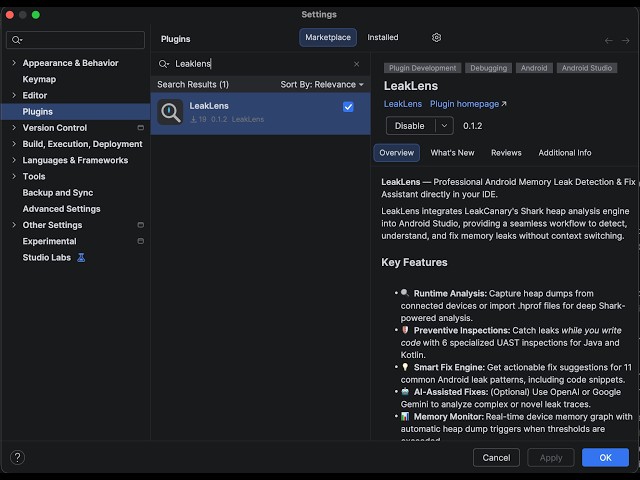Select Experimental settings item
Screen dimensions: 640x480
click(49, 241)
